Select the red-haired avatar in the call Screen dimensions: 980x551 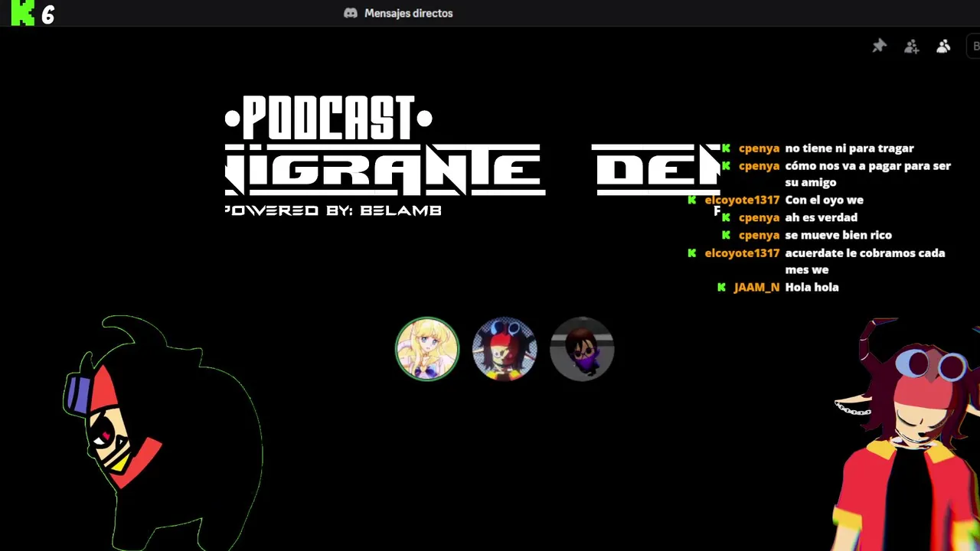(505, 349)
